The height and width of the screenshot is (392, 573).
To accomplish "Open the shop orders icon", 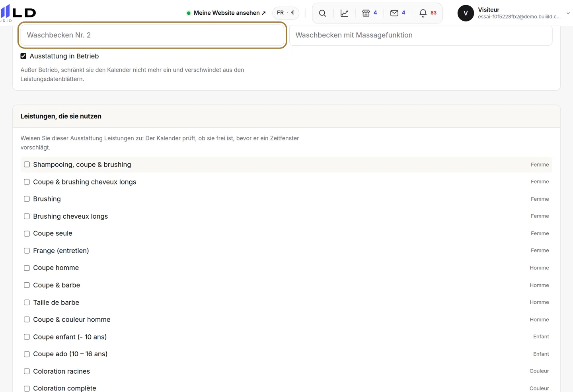I will pyautogui.click(x=366, y=13).
